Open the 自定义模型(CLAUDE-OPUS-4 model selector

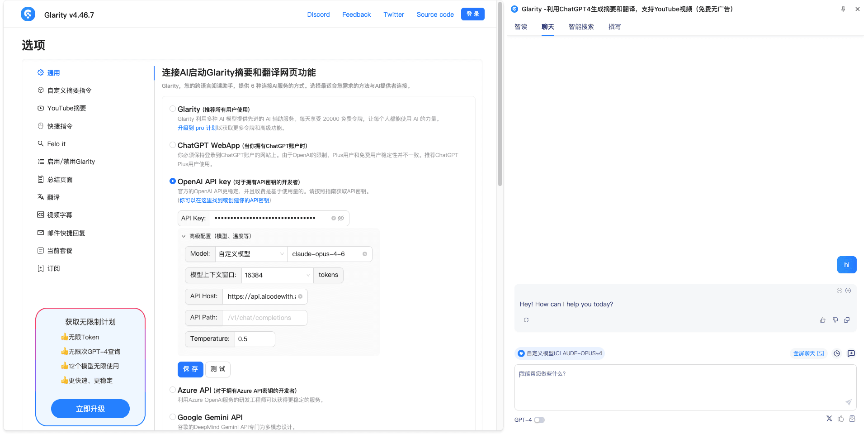560,353
